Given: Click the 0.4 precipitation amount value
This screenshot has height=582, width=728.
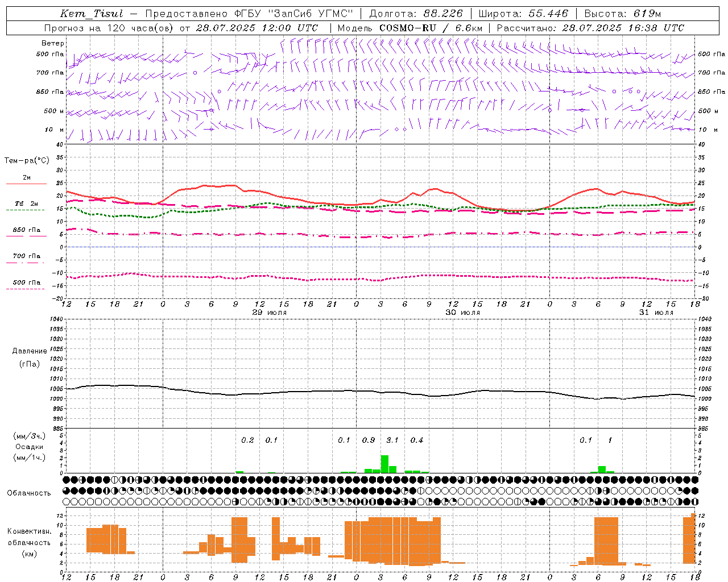Looking at the screenshot, I should coord(417,440).
